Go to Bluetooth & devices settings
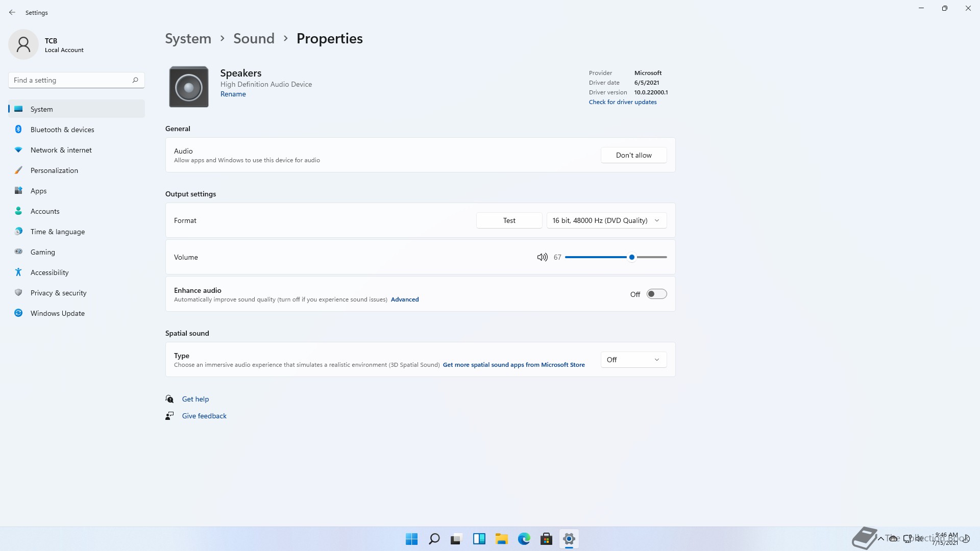 (77, 130)
